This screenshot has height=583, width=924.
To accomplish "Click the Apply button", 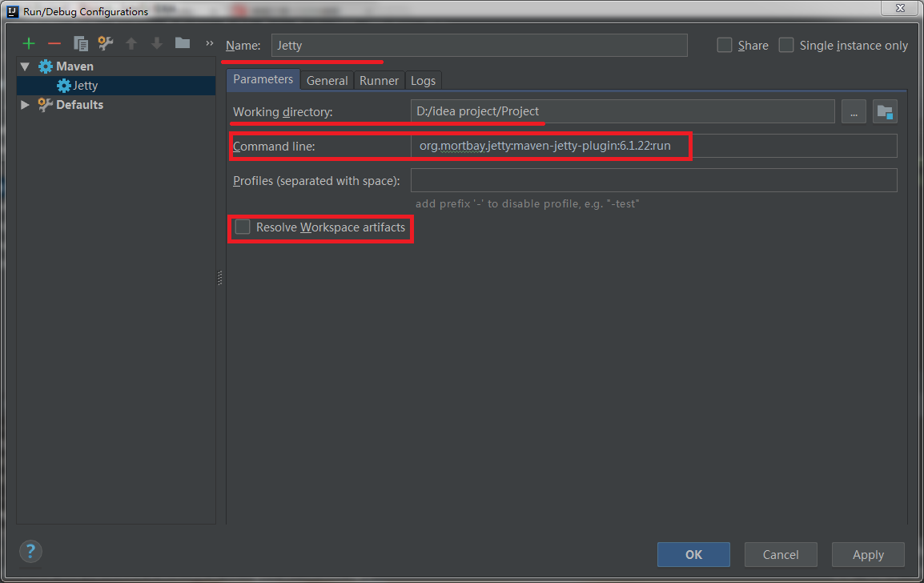I will (868, 555).
